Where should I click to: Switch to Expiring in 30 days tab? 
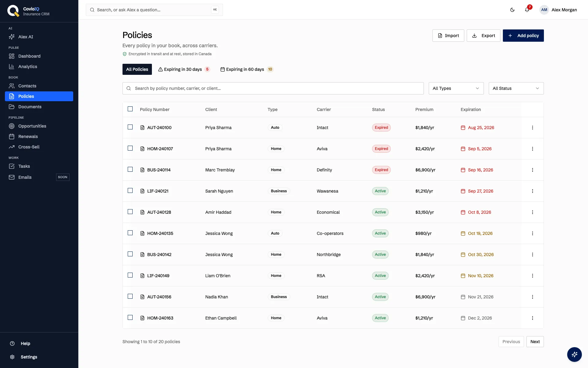(184, 69)
